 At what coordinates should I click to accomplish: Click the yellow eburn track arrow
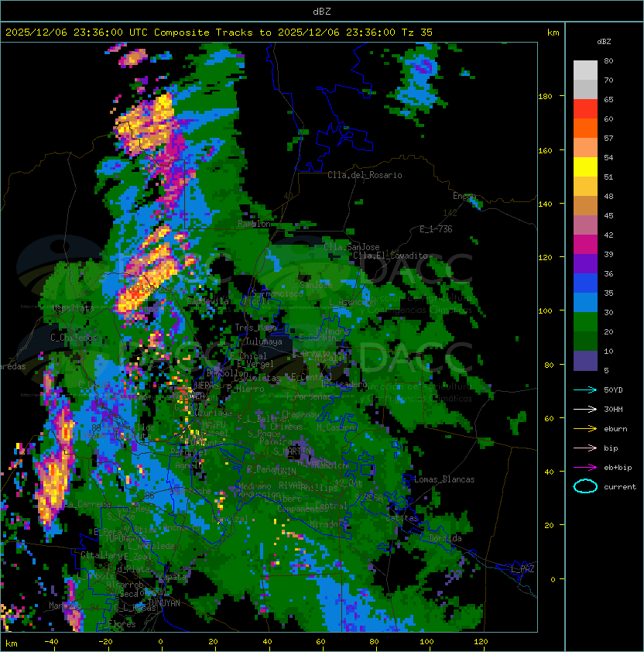click(585, 429)
